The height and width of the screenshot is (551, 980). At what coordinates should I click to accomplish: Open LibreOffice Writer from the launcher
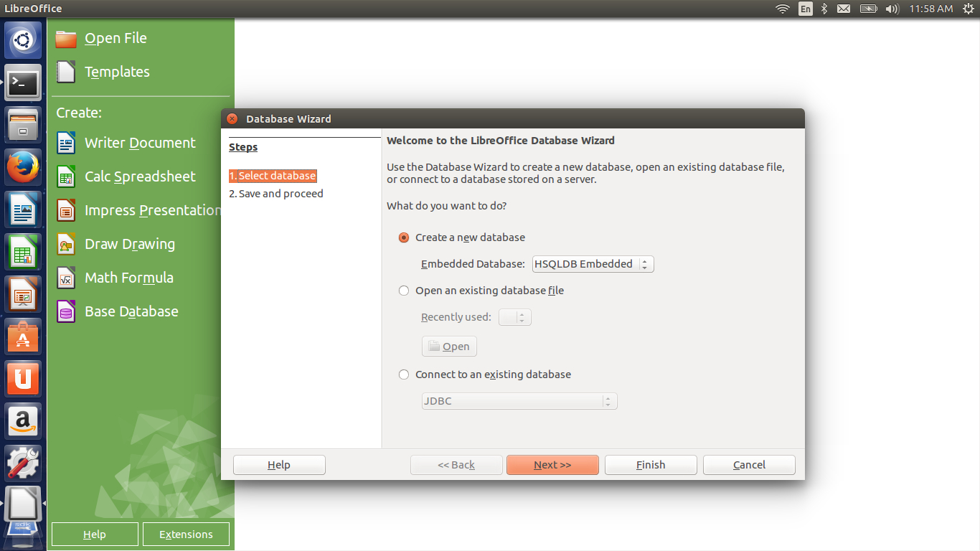click(23, 210)
